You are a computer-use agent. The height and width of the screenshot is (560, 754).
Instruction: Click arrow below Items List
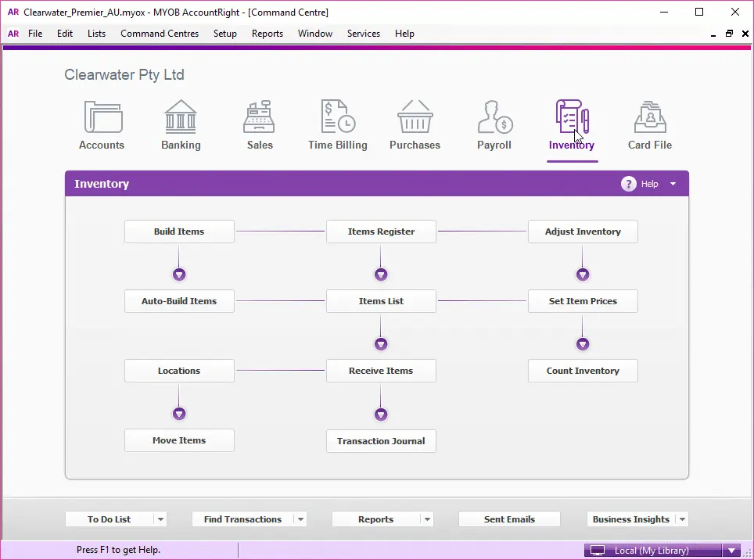click(381, 344)
